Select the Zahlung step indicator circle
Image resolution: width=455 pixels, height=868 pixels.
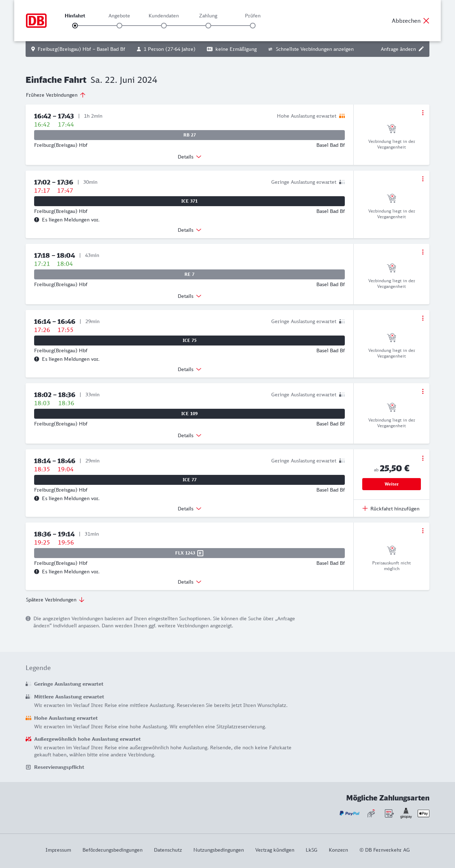(x=208, y=26)
